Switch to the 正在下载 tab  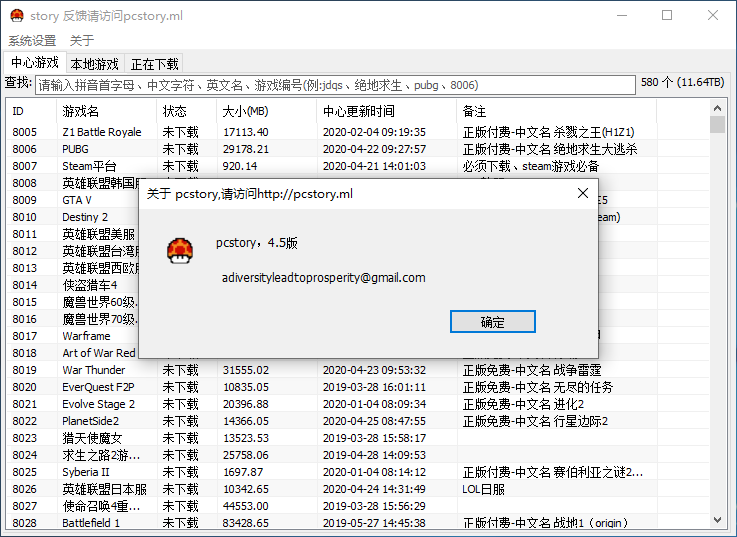tap(154, 64)
